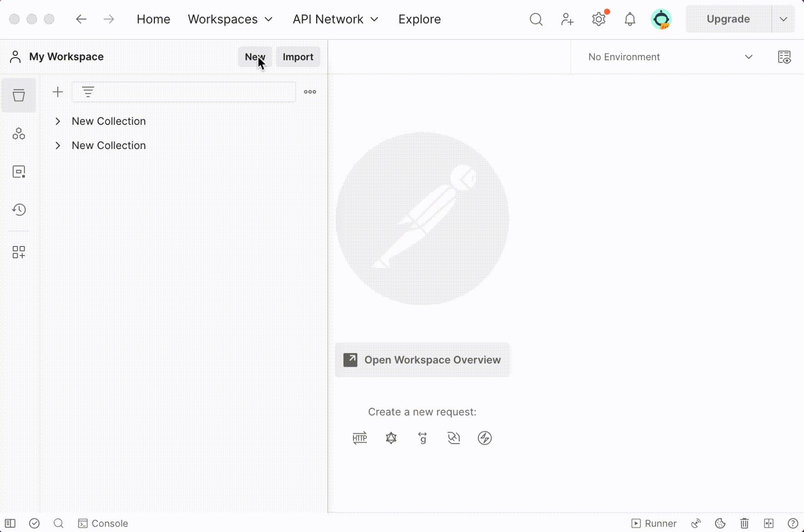Click the configure sidebar apps icon
Screen dimensions: 804x532
click(x=19, y=252)
